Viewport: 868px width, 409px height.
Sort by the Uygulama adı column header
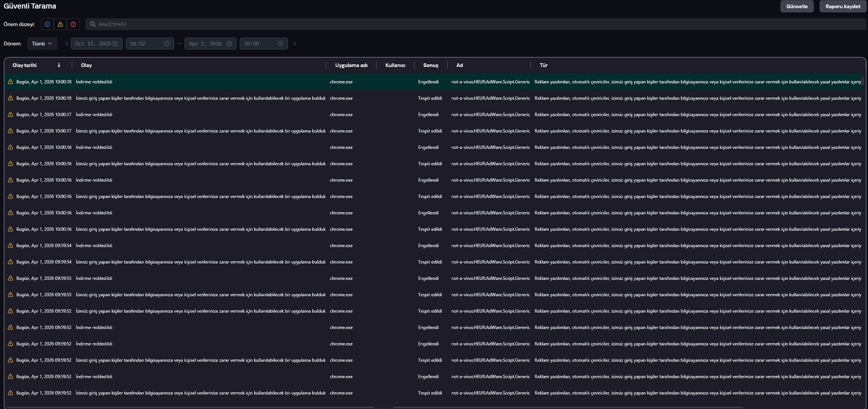point(351,65)
